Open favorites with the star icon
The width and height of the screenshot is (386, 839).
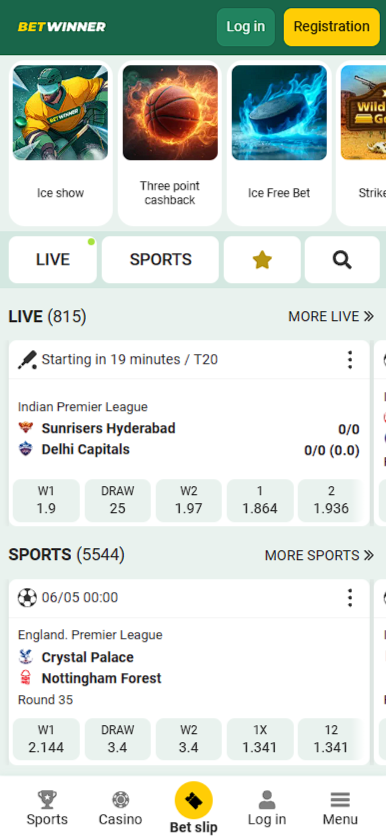[262, 260]
